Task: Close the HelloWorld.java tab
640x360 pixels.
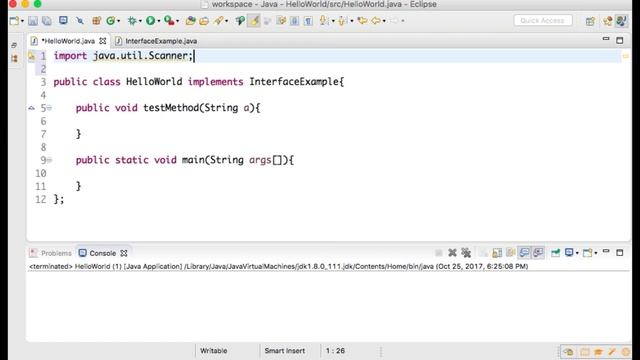Action: [103, 41]
